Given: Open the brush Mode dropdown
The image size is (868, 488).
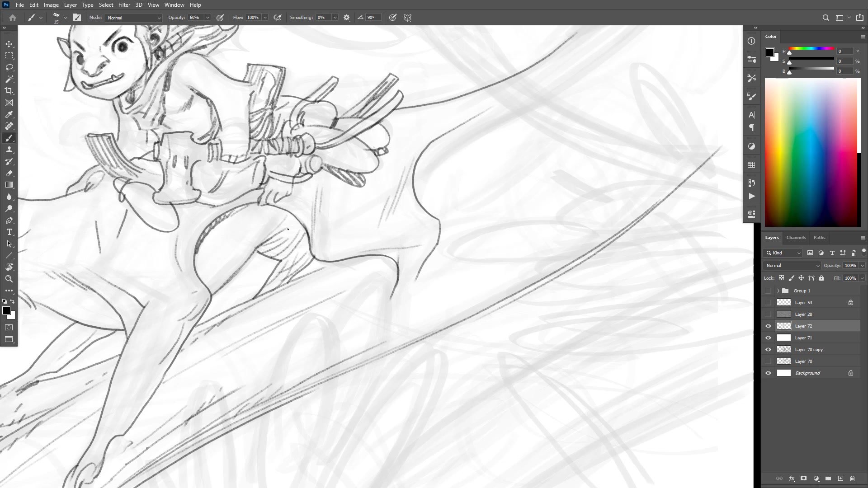Looking at the screenshot, I should pos(133,18).
